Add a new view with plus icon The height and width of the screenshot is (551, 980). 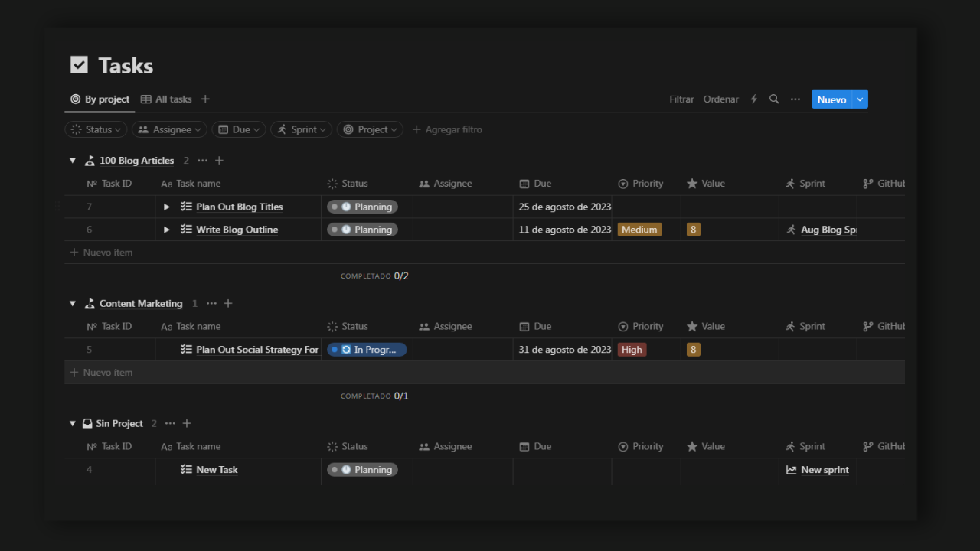coord(205,99)
